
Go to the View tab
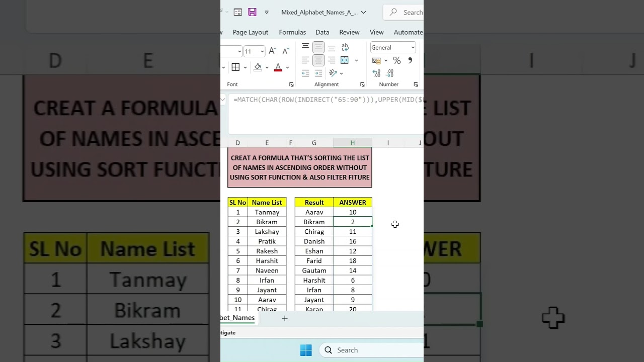coord(376,32)
